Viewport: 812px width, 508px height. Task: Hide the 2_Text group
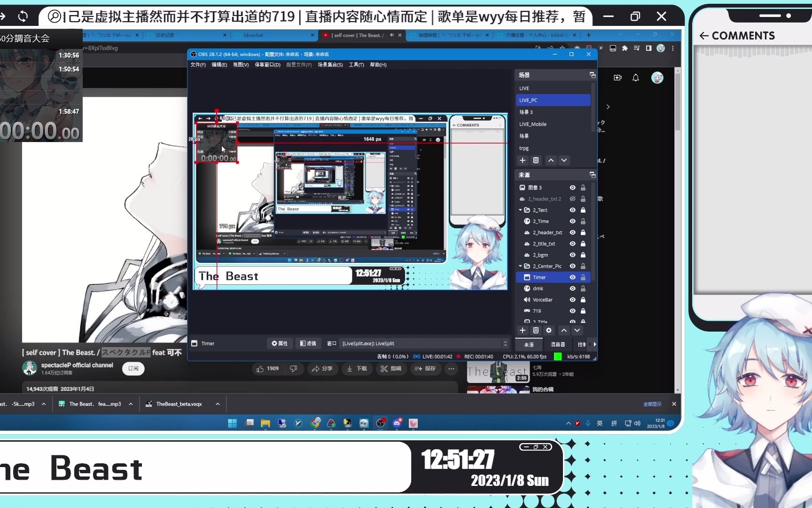pos(572,210)
